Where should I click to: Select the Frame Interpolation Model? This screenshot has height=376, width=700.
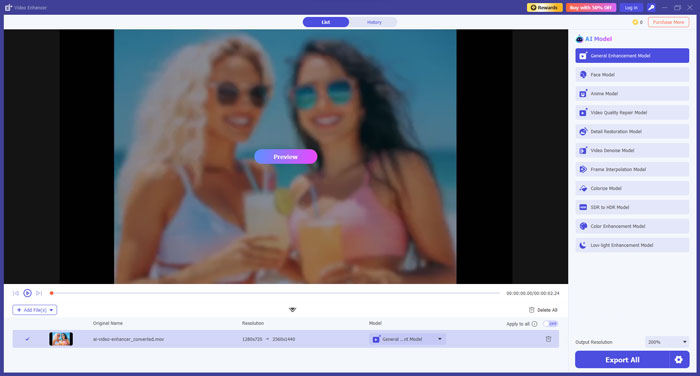point(632,169)
